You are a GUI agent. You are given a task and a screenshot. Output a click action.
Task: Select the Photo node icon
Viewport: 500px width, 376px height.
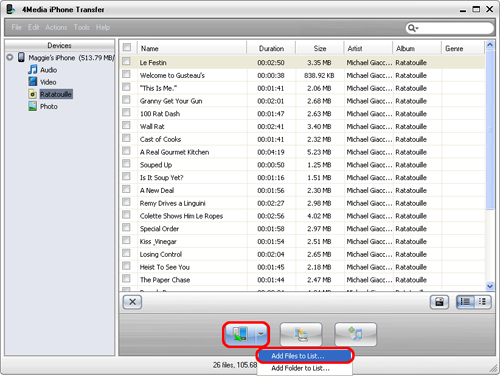pyautogui.click(x=33, y=106)
